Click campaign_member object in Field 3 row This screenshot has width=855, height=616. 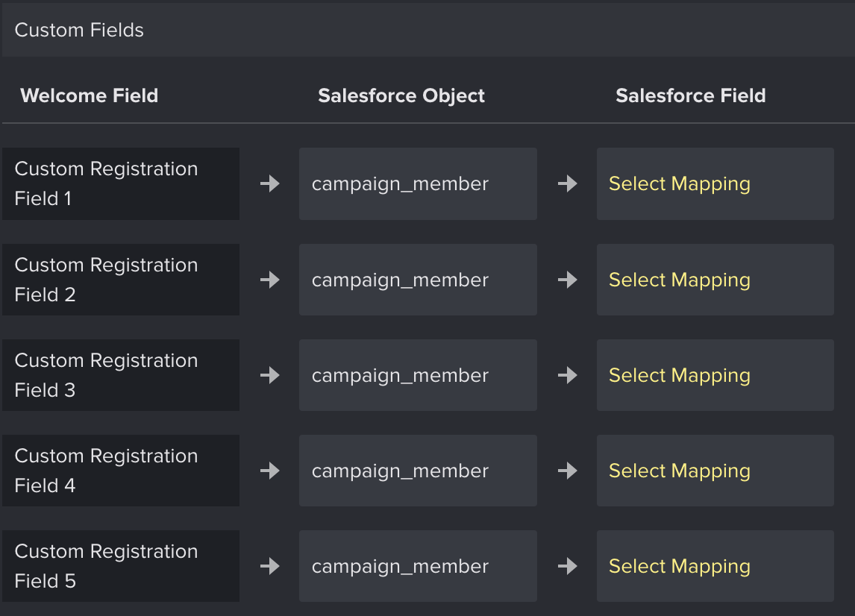point(418,375)
